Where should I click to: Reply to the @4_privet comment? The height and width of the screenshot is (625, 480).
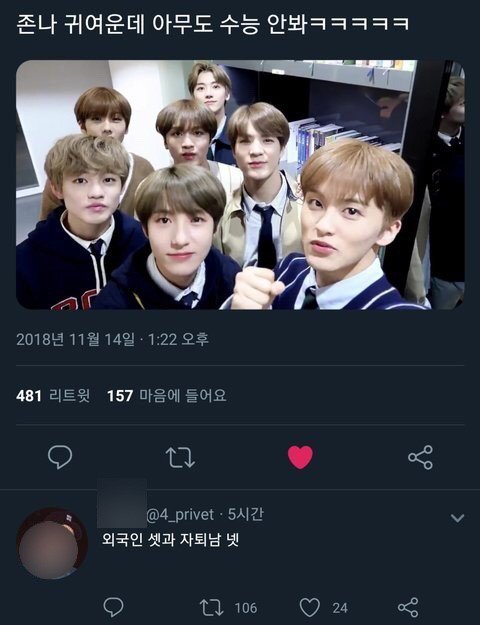click(113, 607)
